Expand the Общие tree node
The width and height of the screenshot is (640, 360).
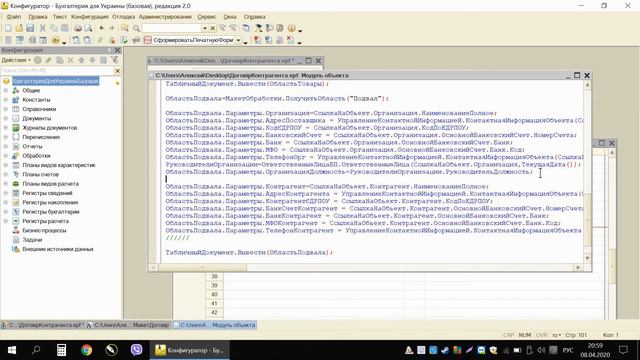coord(6,90)
